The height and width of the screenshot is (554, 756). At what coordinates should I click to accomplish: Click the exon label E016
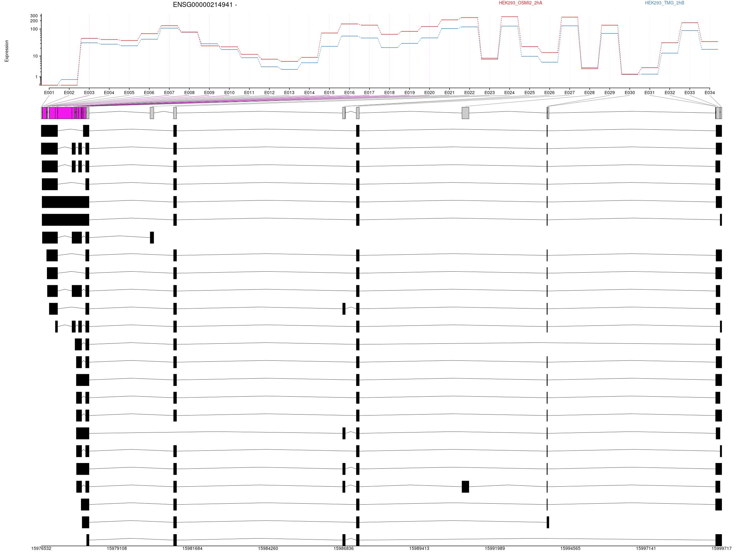349,93
